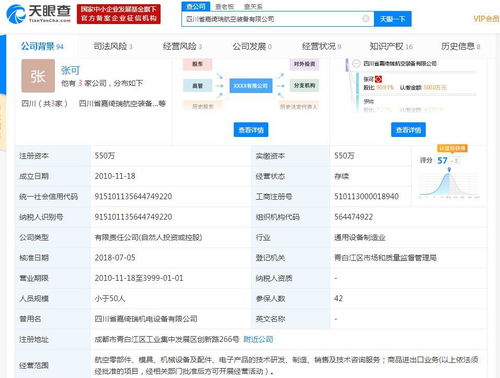The width and height of the screenshot is (500, 378).
Task: Clear the search field with the X icon
Action: (x=366, y=18)
